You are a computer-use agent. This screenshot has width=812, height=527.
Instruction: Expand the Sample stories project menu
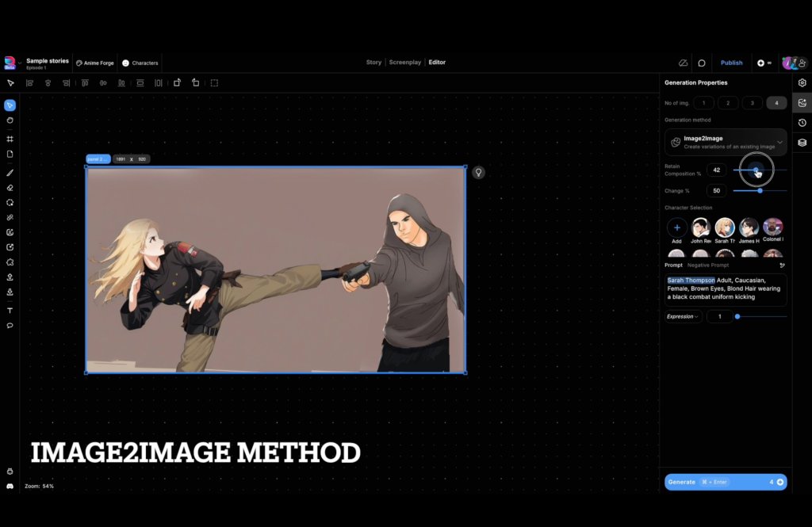pyautogui.click(x=47, y=63)
